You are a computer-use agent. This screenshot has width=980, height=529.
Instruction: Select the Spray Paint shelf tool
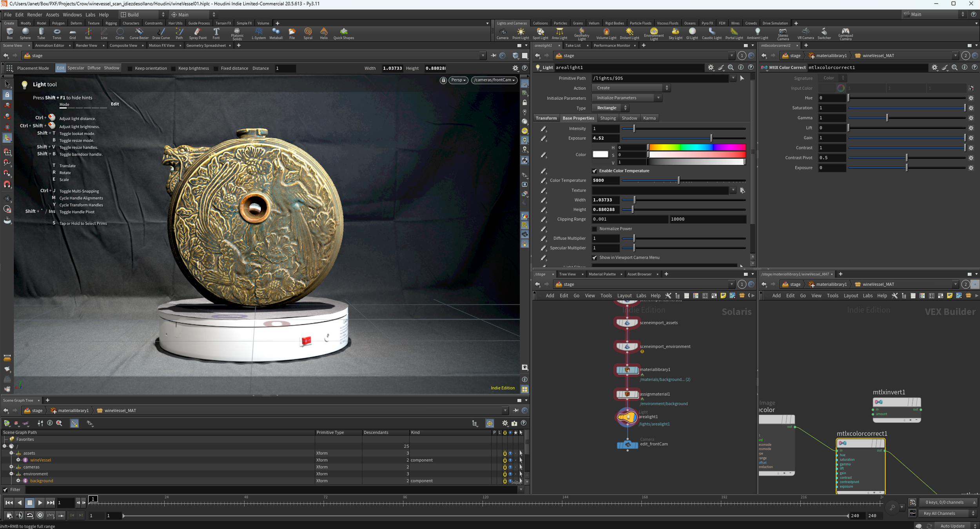pyautogui.click(x=198, y=33)
